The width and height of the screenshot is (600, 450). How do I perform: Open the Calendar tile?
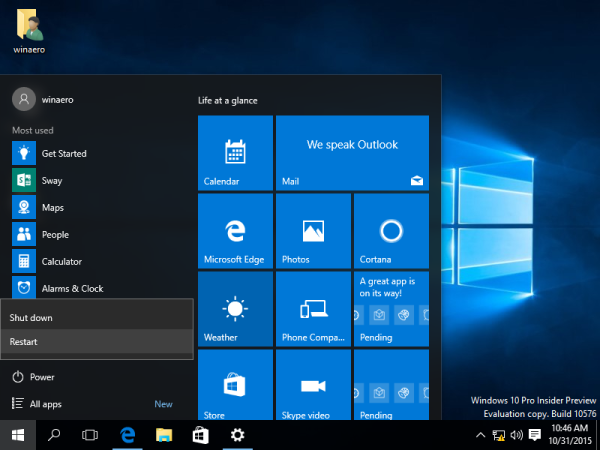[235, 153]
